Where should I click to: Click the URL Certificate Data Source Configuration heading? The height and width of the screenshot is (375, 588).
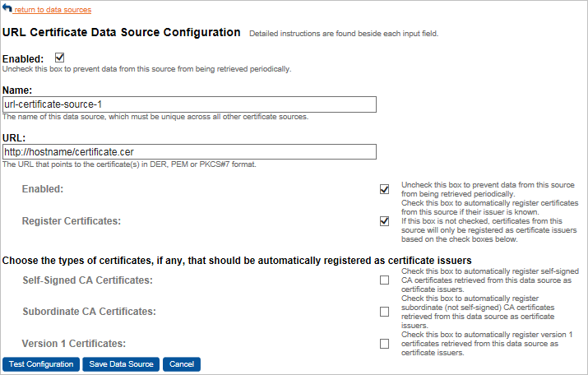pyautogui.click(x=122, y=33)
